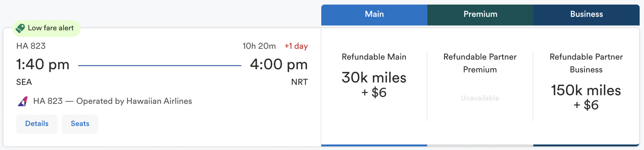Click the flight route line
The height and width of the screenshot is (150, 644).
(159, 66)
